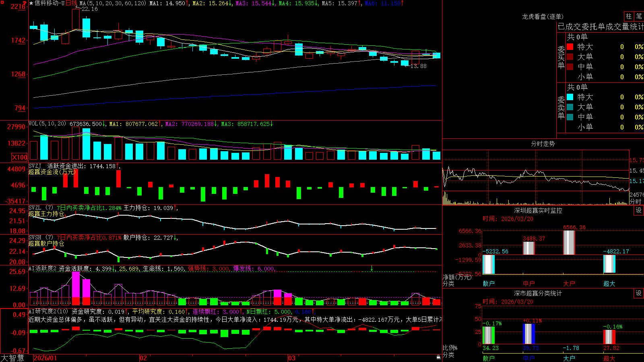Click the MA(5,10,20,30,60,120) indicator parameters

(113, 3)
